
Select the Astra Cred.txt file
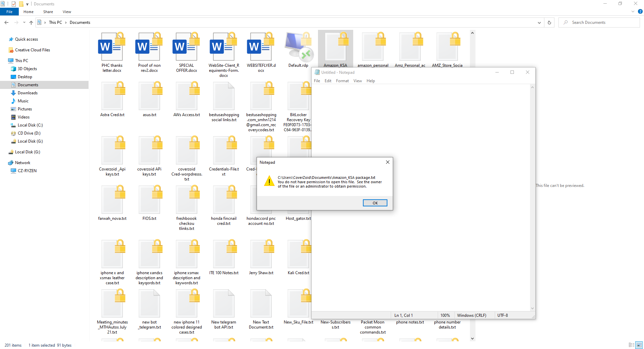click(112, 99)
